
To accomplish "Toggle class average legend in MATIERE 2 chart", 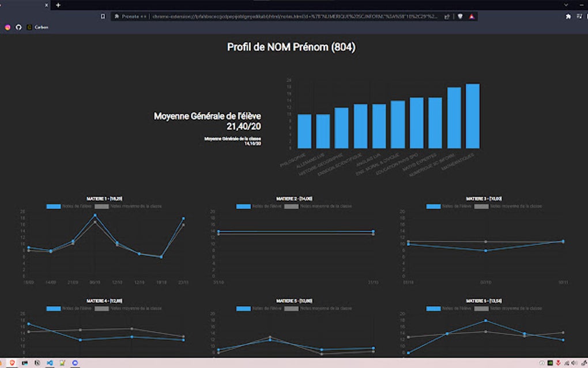I will 318,206.
